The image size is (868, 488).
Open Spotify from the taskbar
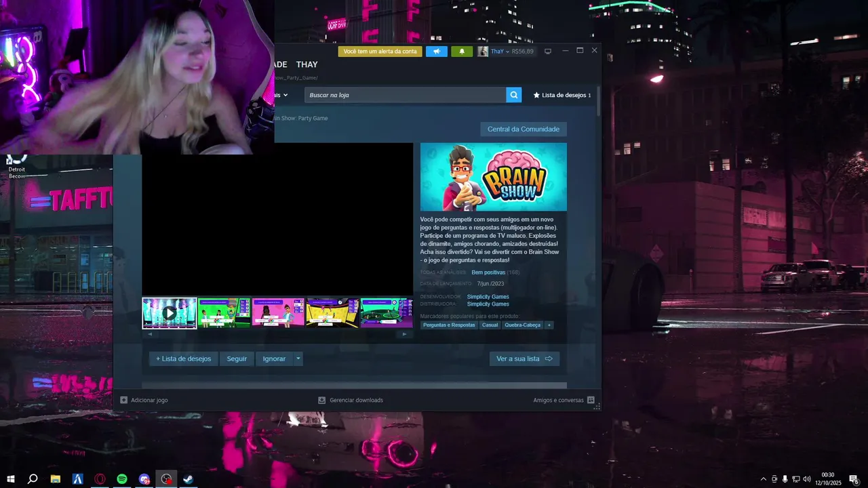coord(122,479)
